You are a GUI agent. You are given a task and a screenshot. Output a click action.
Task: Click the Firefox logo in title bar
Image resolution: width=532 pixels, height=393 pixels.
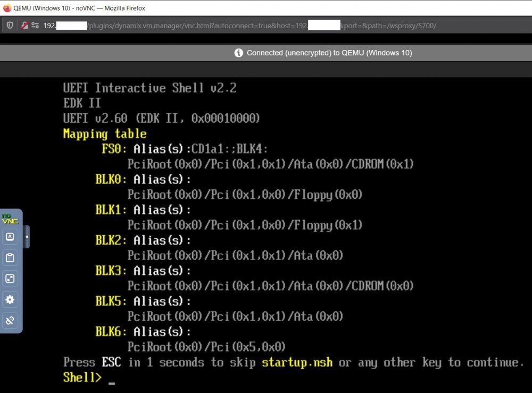pos(7,8)
